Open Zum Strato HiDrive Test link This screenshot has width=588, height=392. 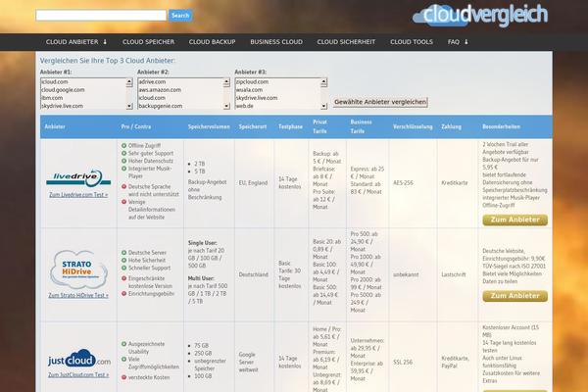point(78,295)
